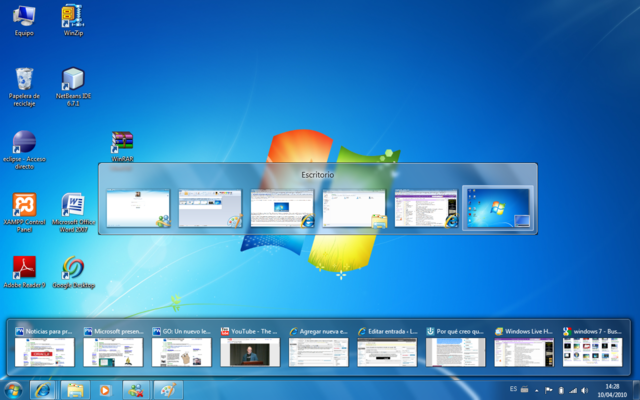The height and width of the screenshot is (400, 640).
Task: Select the eclipse - Acceso directo icon
Action: click(x=24, y=150)
